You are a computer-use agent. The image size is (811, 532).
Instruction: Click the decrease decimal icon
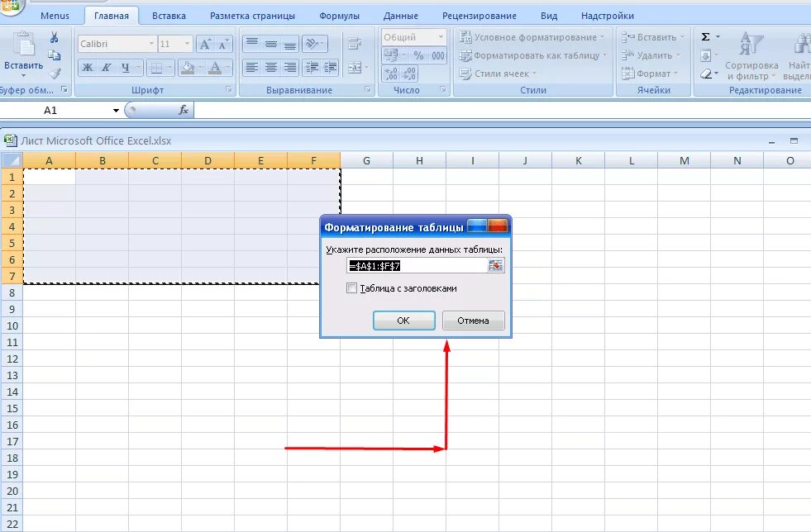(x=409, y=74)
